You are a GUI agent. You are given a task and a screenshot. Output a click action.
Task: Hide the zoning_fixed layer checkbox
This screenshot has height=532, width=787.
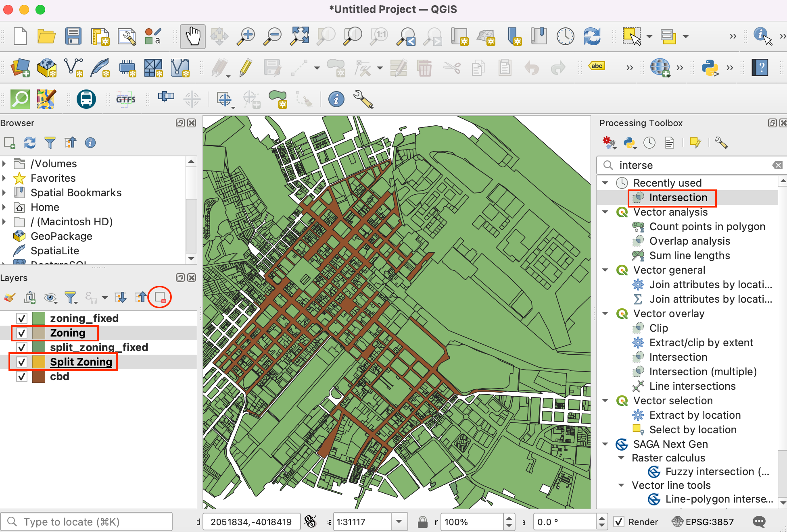coord(22,318)
